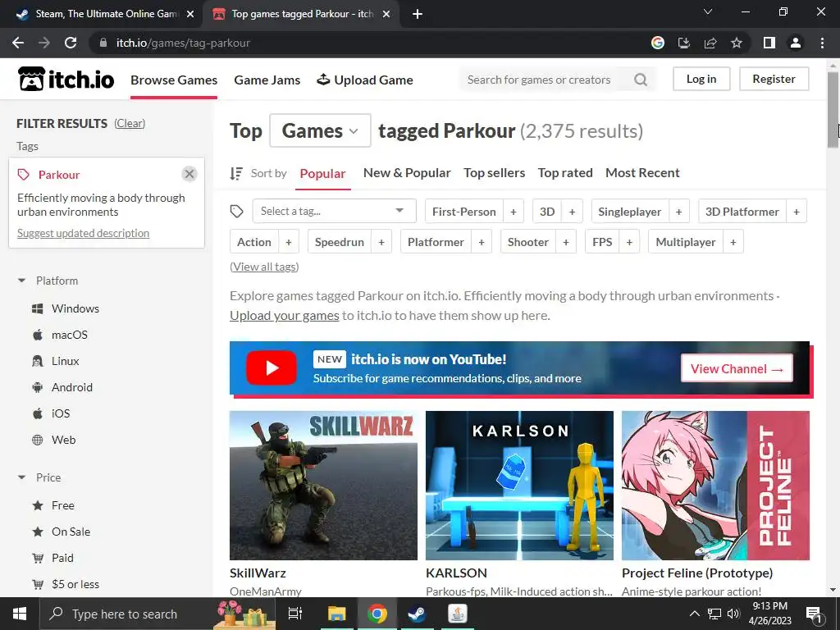Add Action tag with plus button

tap(288, 242)
